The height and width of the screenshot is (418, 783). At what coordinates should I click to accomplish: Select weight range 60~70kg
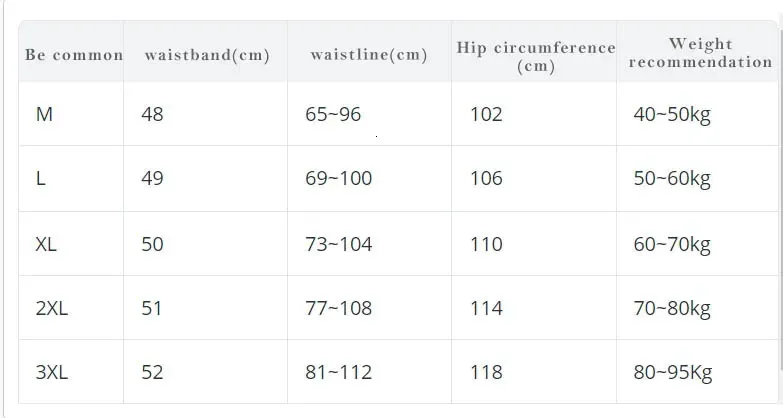coord(672,245)
